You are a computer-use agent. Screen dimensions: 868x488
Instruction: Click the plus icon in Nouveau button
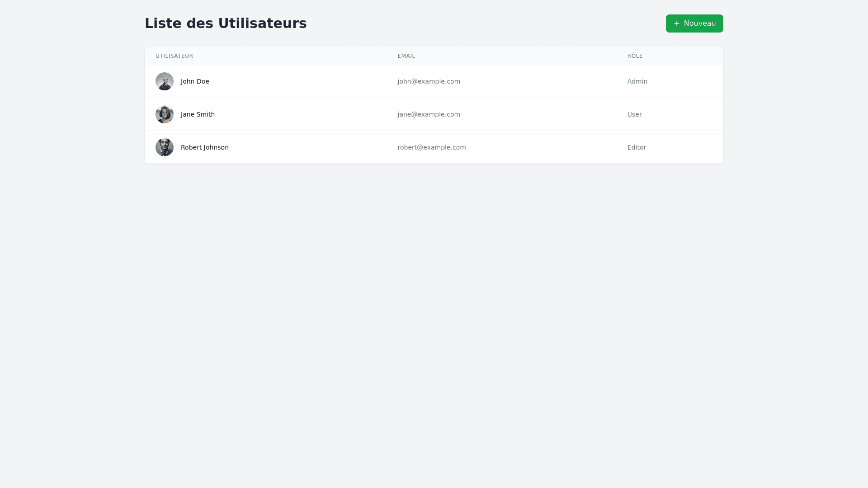tap(677, 23)
